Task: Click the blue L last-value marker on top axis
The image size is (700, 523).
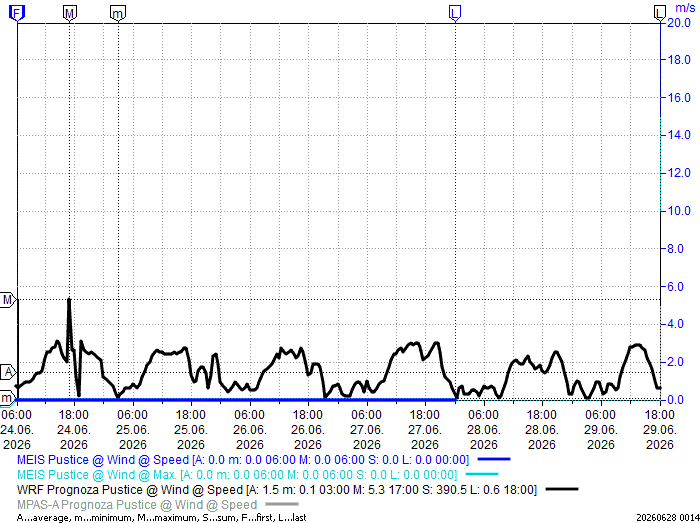Action: pyautogui.click(x=454, y=13)
